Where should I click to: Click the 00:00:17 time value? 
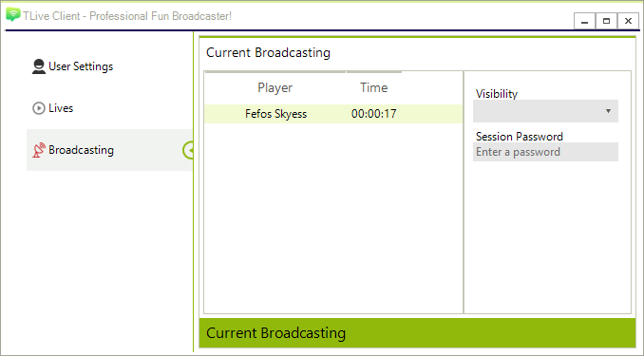tap(373, 114)
